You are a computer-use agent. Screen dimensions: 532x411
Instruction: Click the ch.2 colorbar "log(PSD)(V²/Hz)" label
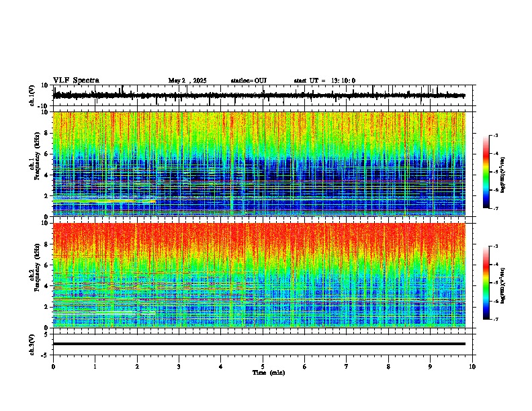502,285
